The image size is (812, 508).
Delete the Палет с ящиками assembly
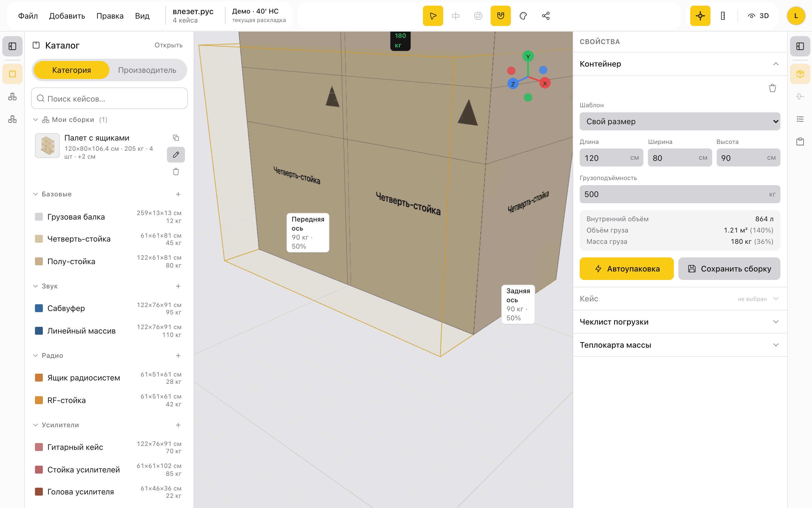[x=176, y=172]
